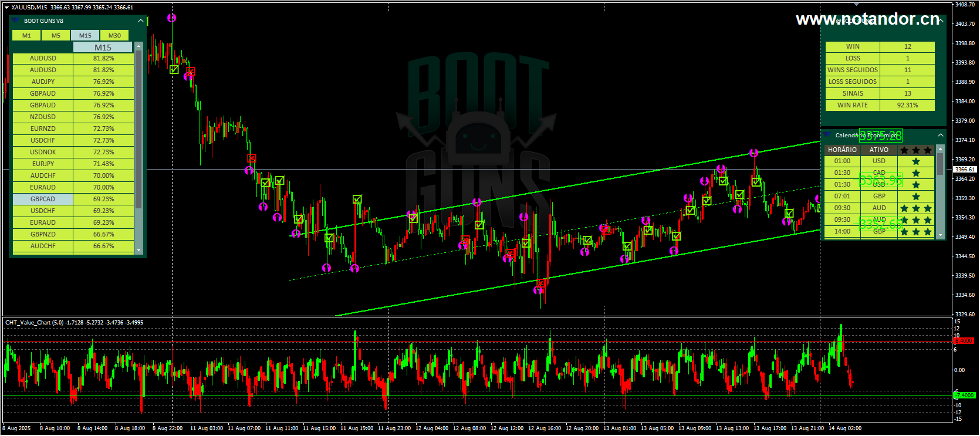980x436 pixels.
Task: Click the pairs list scrollbar thumb
Action: (138, 129)
